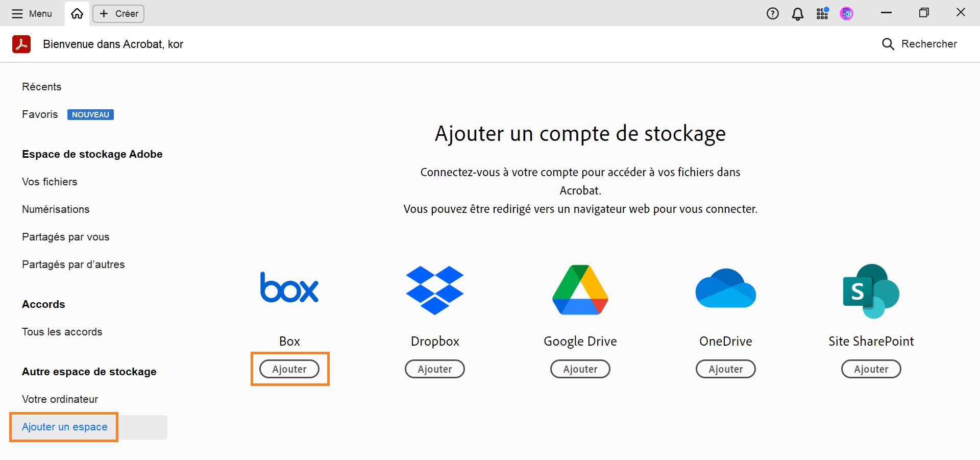Open the Adobe apps grid launcher
The image size is (980, 460).
[x=822, y=13]
